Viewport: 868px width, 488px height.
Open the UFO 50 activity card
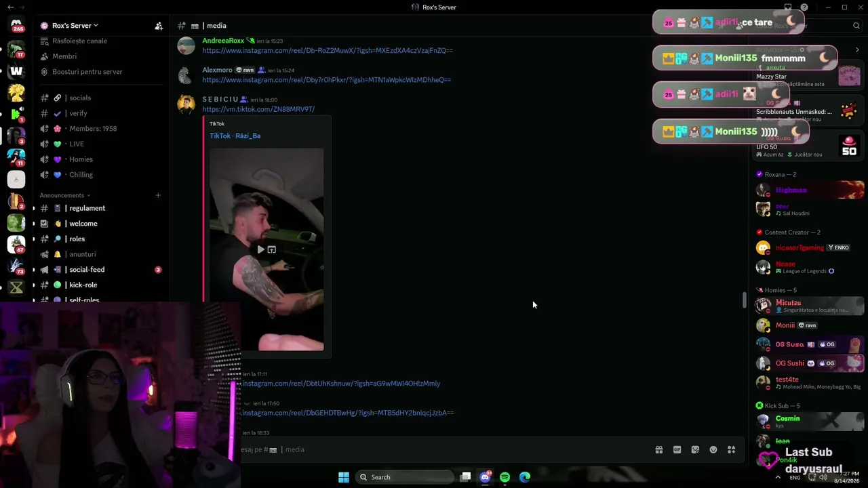808,146
